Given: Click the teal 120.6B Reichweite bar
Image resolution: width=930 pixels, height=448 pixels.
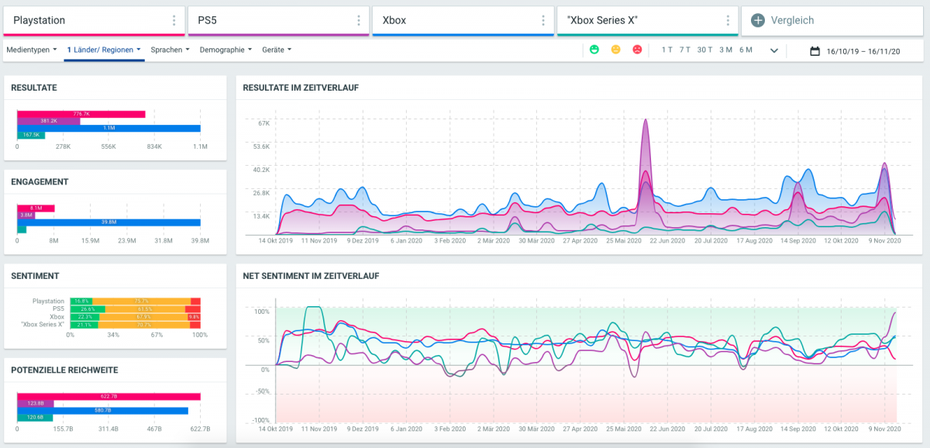Looking at the screenshot, I should tap(35, 418).
